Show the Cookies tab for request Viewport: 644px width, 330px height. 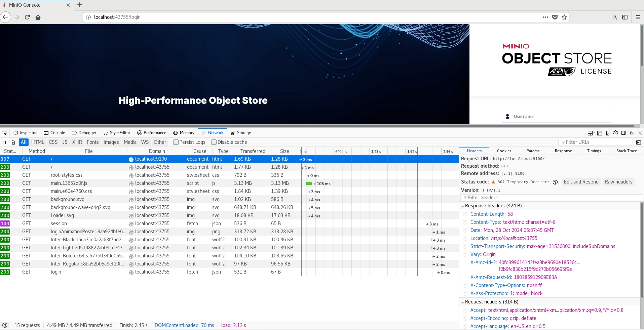coord(504,151)
